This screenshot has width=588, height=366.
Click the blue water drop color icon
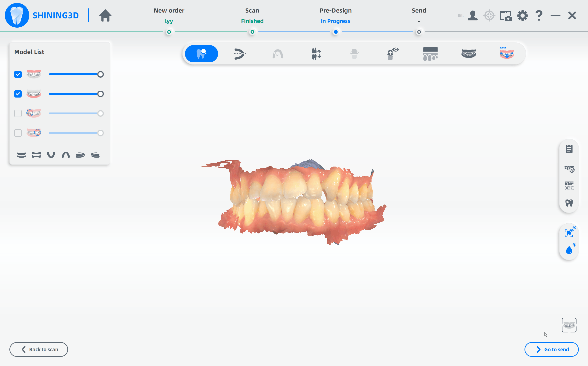click(x=569, y=250)
